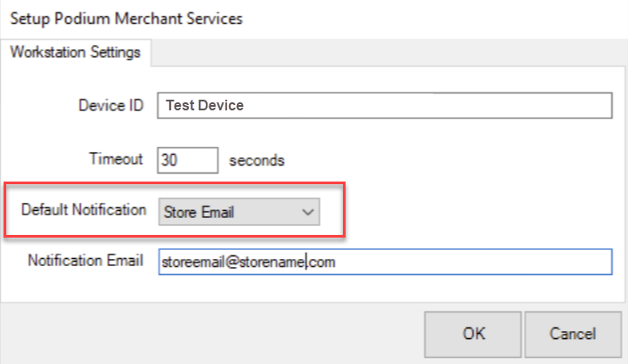Click into the Device ID text field

(x=384, y=105)
